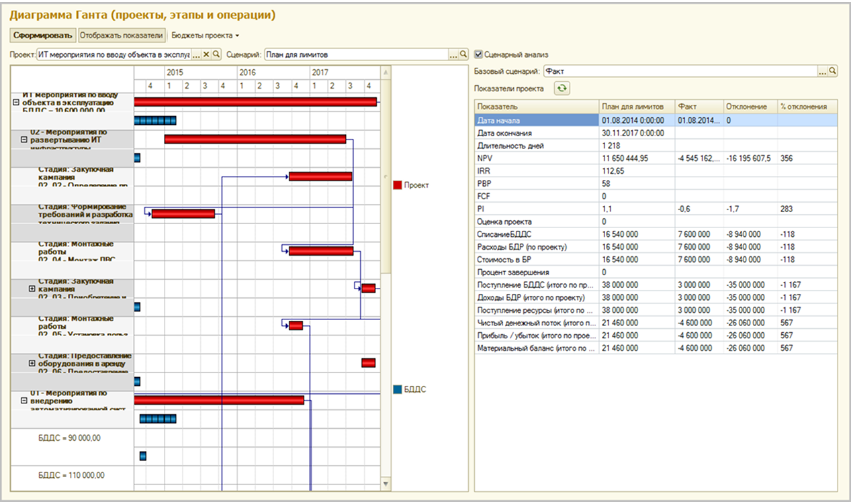The image size is (851, 504).
Task: Select the NPV row in indicators table
Action: click(x=656, y=158)
